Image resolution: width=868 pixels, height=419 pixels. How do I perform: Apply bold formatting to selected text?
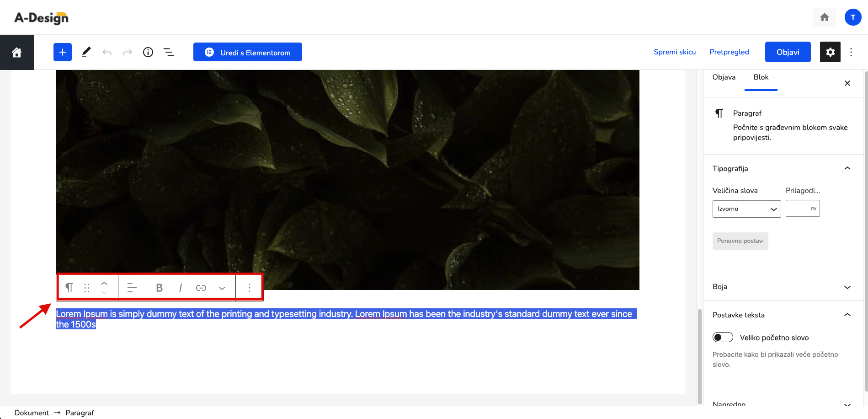tap(159, 288)
